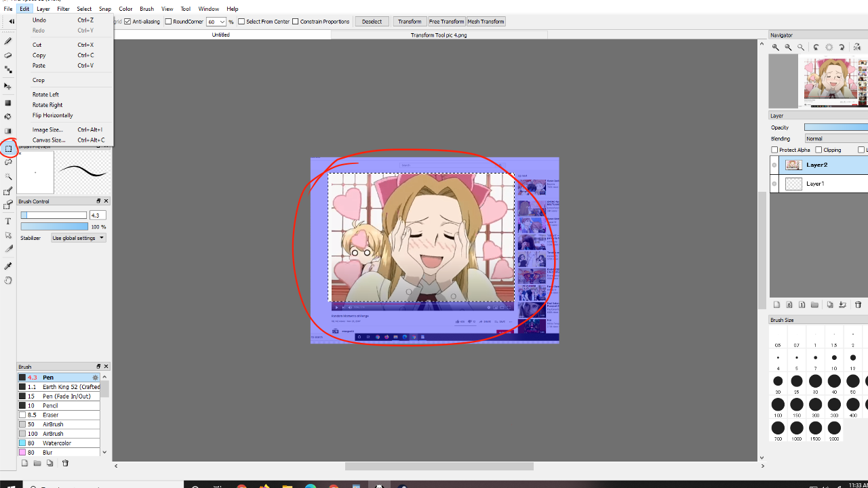Image resolution: width=868 pixels, height=488 pixels.
Task: Enable Constrain Proportions checkbox
Action: (296, 22)
